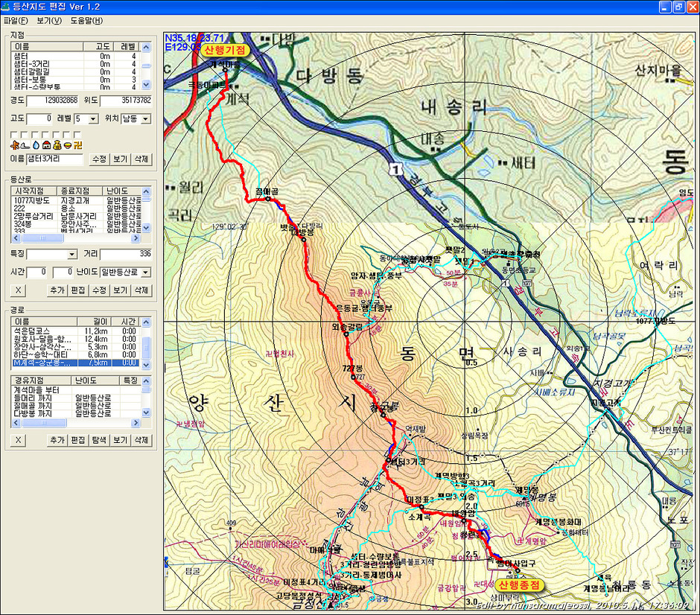Enable the checkbox above the water drop icon
700x615 pixels.
click(35, 135)
